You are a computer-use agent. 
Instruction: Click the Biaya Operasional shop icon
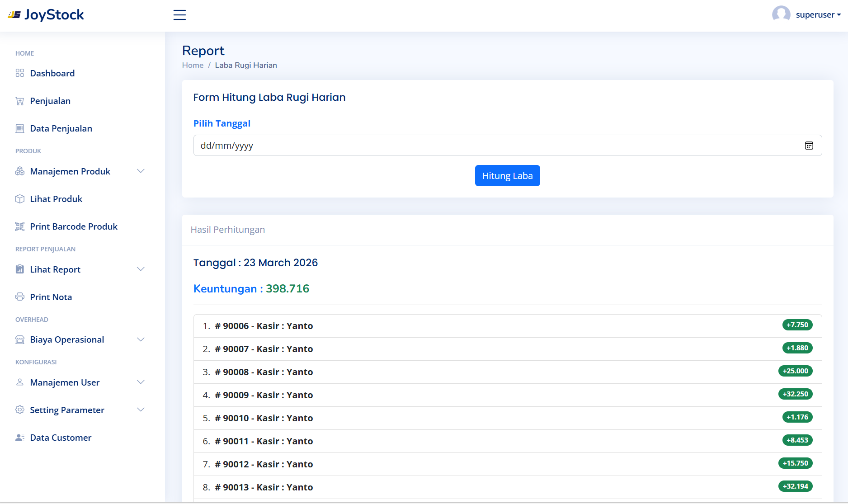20,339
